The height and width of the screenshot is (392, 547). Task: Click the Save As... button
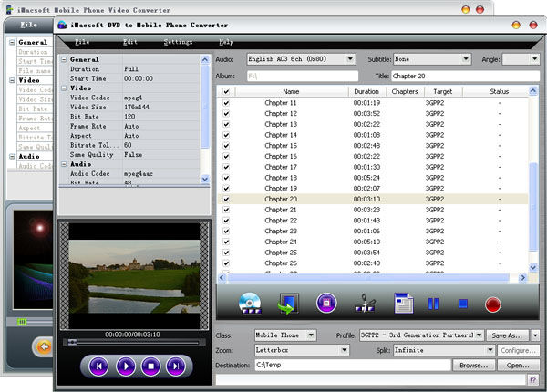click(x=507, y=335)
